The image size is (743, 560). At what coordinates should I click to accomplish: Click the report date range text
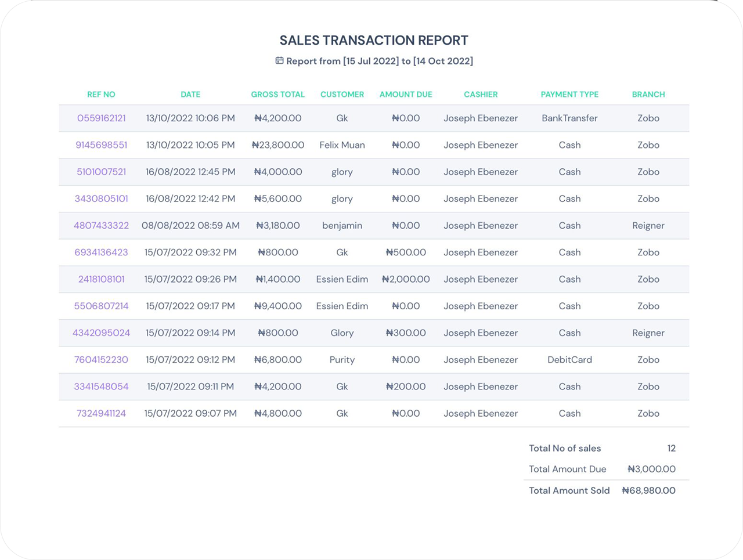(380, 61)
